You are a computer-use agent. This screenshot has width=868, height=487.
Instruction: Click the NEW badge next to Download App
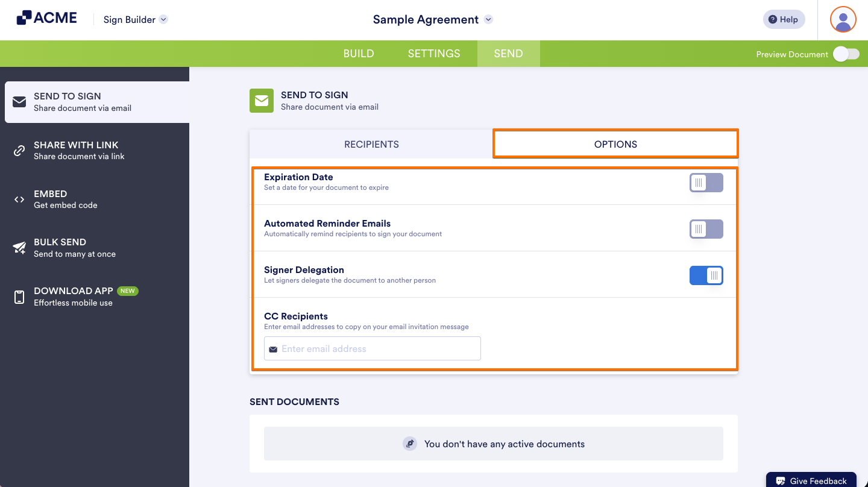[x=127, y=291]
